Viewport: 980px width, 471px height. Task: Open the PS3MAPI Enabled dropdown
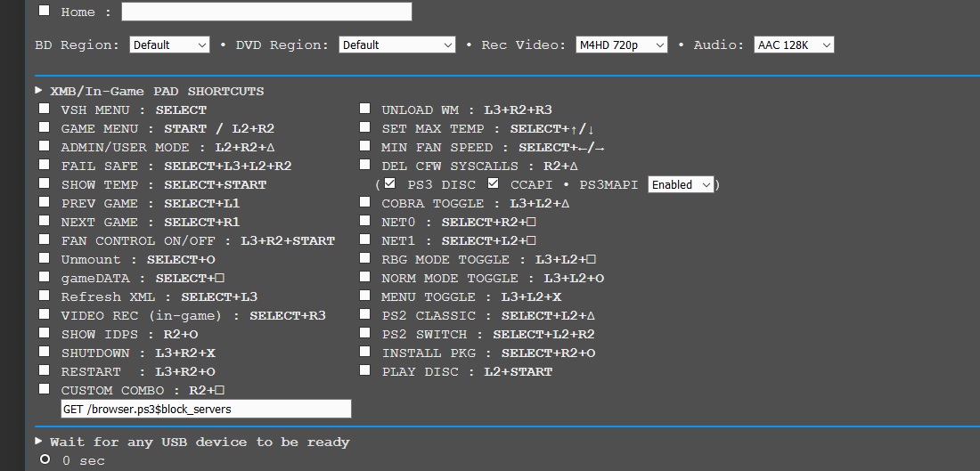click(681, 184)
